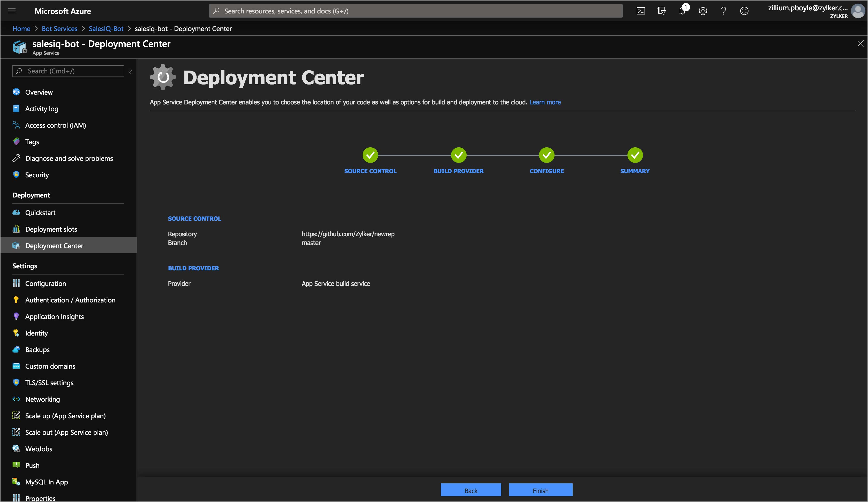Open the hamburger portal menu
Viewport: 868px width, 502px height.
pos(12,11)
